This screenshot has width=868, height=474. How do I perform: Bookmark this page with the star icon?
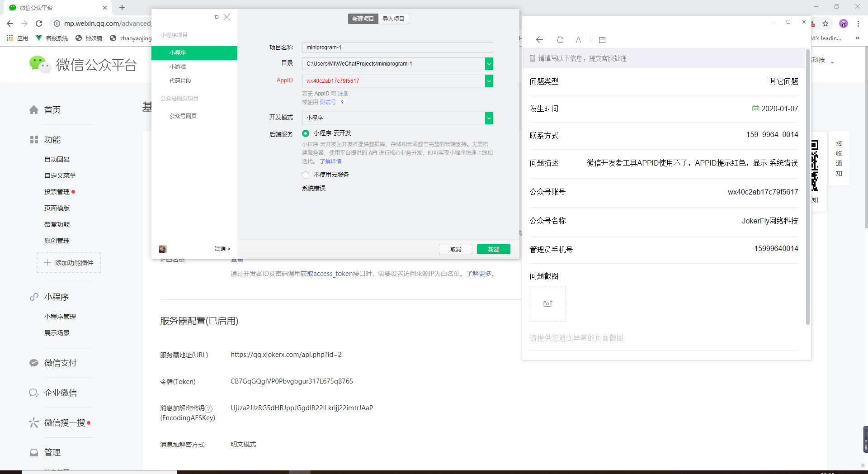(826, 24)
